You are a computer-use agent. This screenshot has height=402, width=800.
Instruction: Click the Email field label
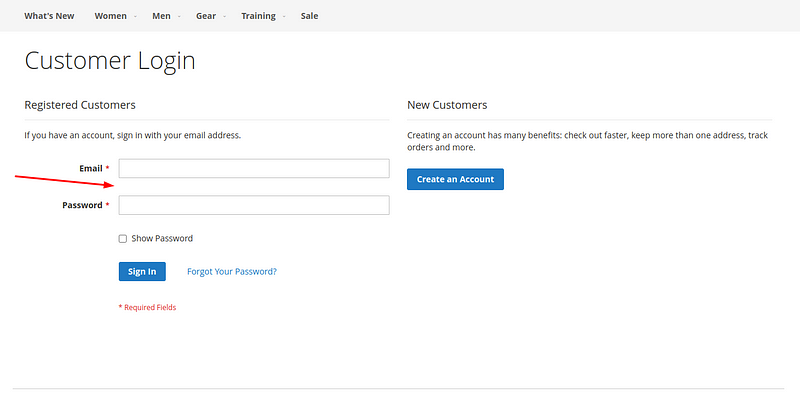coord(90,168)
